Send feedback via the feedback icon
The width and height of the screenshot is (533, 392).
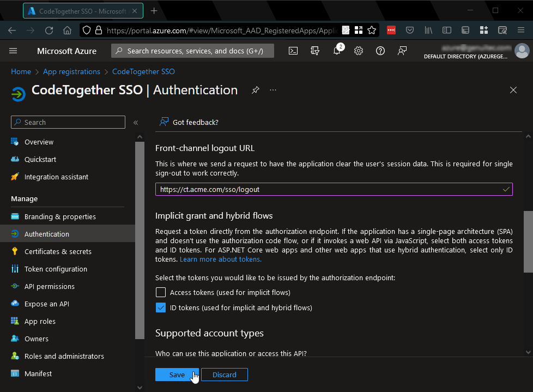point(402,50)
